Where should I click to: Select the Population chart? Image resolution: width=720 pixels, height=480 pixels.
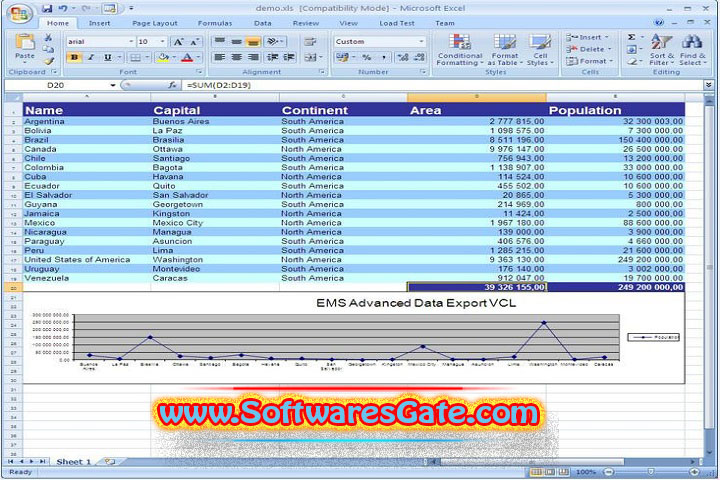(x=354, y=338)
